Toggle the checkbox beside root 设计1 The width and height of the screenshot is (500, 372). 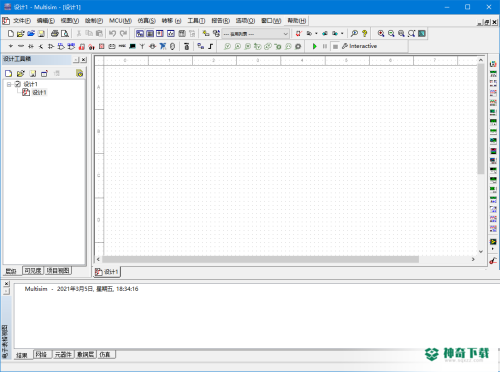tap(18, 84)
